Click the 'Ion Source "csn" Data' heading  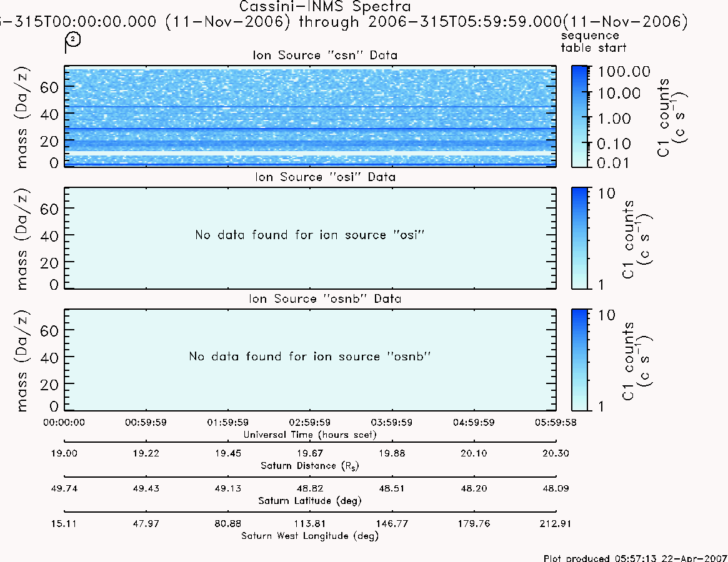325,55
